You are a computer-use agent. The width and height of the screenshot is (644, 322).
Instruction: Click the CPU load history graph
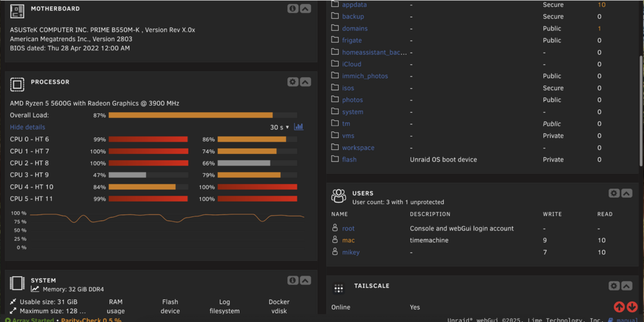(167, 231)
